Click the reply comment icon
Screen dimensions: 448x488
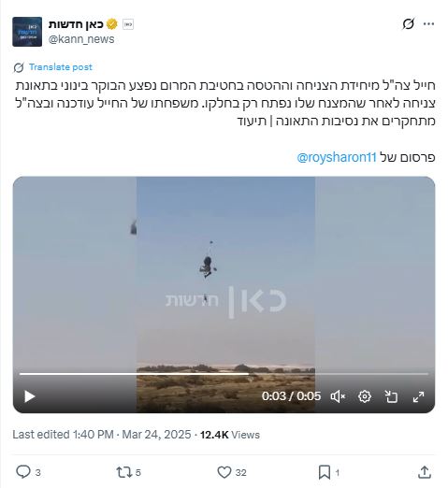pos(23,472)
